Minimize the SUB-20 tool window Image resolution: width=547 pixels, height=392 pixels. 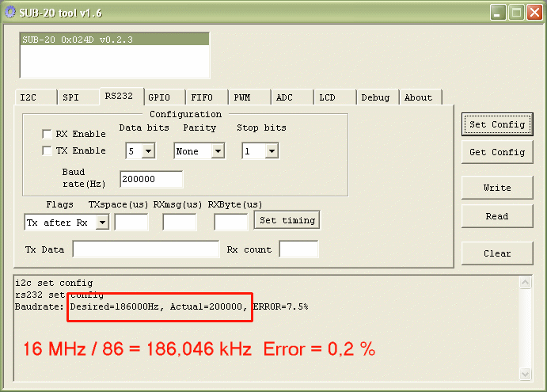tap(498, 13)
